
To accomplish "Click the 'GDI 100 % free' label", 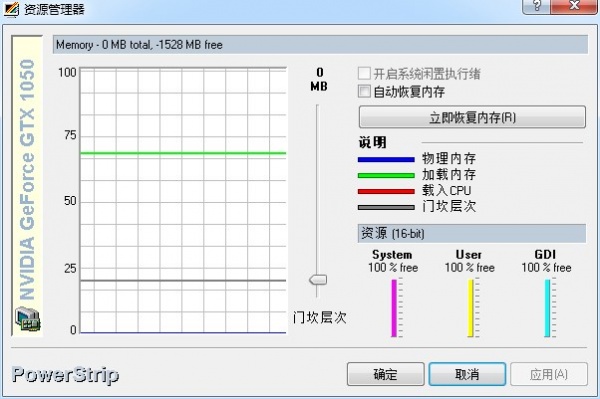I will (546, 261).
